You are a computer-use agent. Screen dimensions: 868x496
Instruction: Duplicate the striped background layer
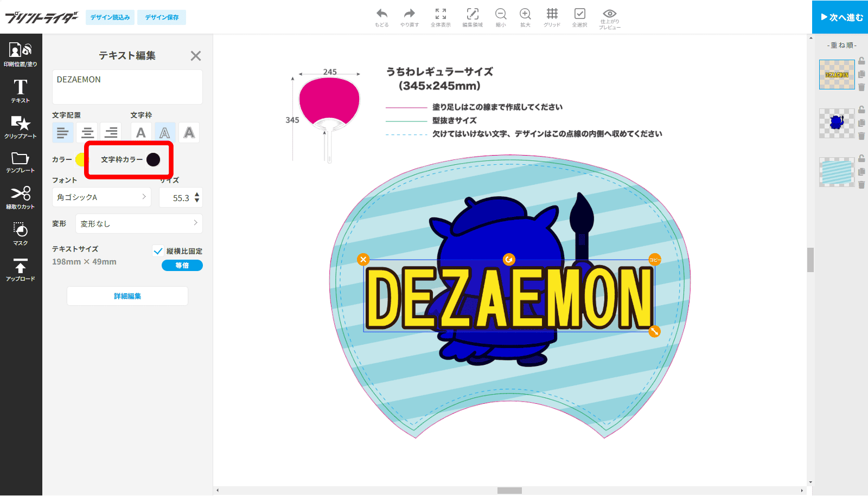tap(861, 172)
